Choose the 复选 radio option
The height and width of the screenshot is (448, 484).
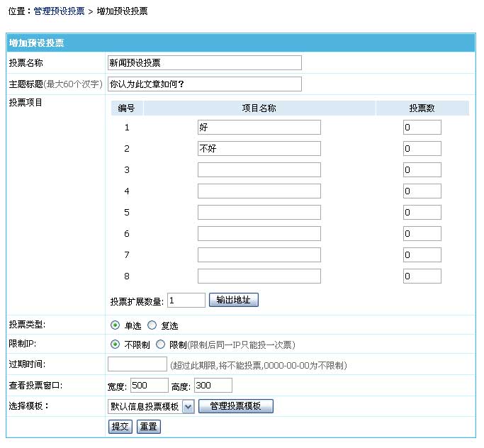152,325
